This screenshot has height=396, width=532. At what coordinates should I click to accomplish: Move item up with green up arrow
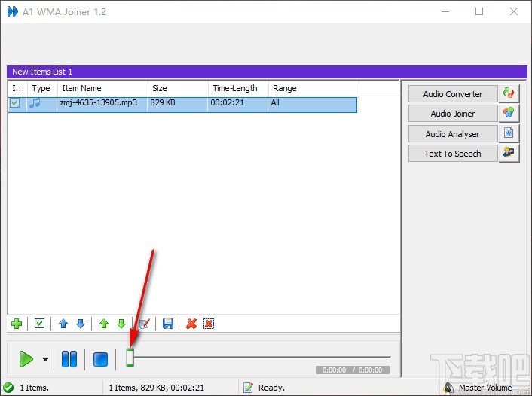104,324
